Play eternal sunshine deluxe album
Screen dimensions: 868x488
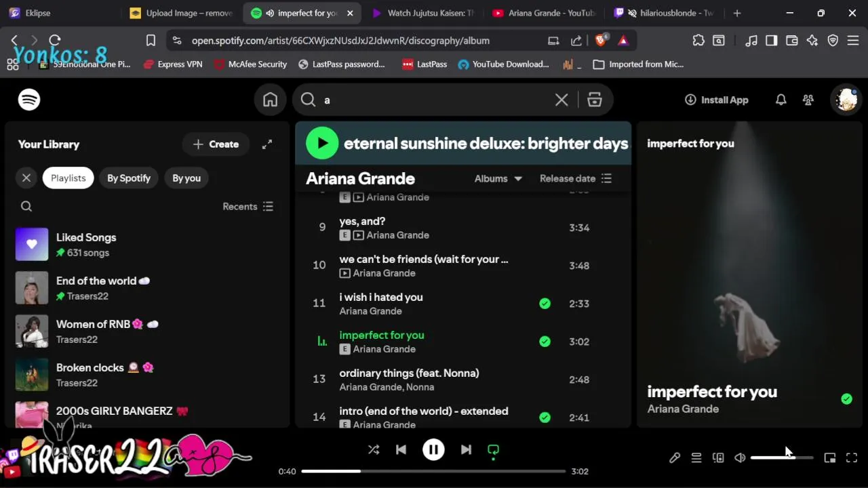pos(322,143)
